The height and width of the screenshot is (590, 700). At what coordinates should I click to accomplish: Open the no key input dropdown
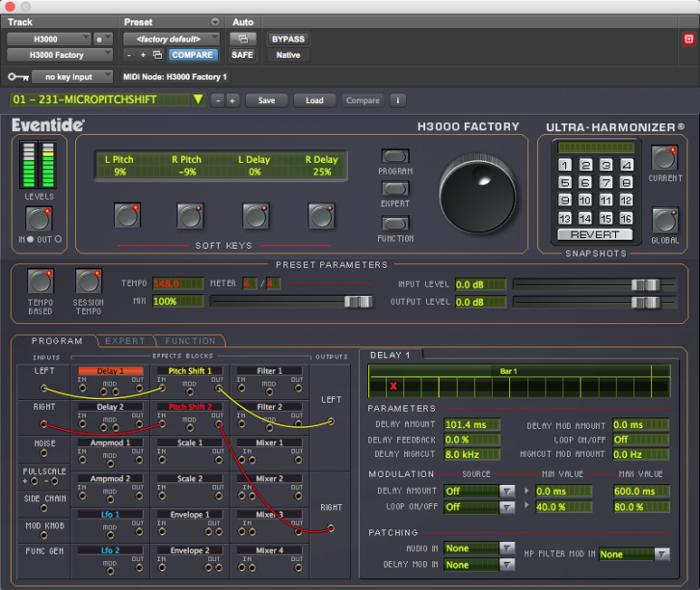click(x=72, y=77)
